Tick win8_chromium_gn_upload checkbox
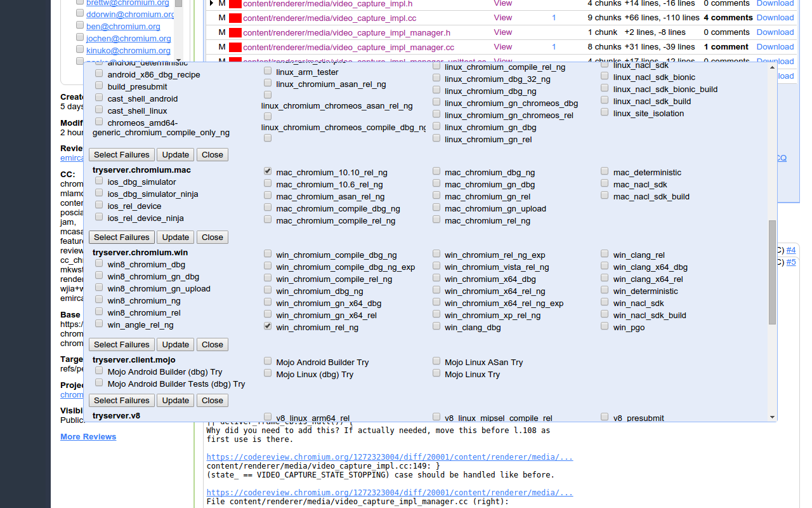 99,288
